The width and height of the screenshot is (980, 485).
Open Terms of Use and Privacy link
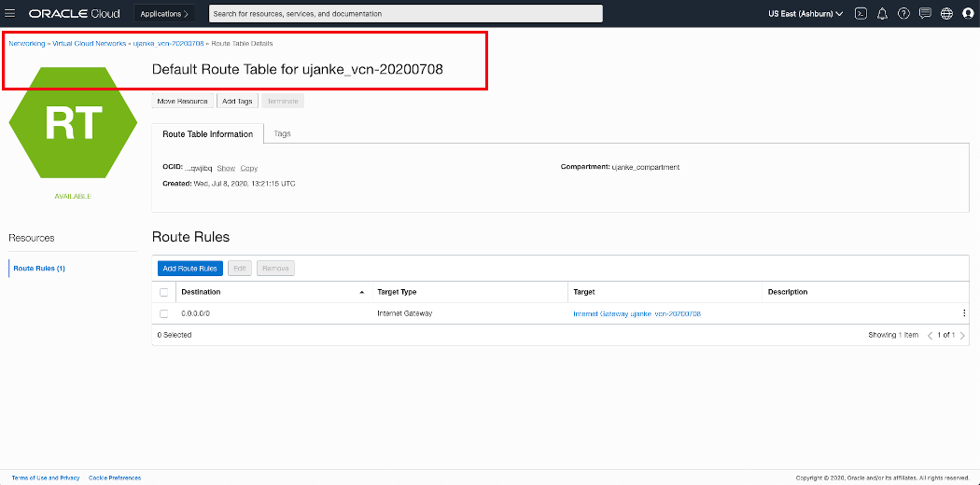point(46,478)
